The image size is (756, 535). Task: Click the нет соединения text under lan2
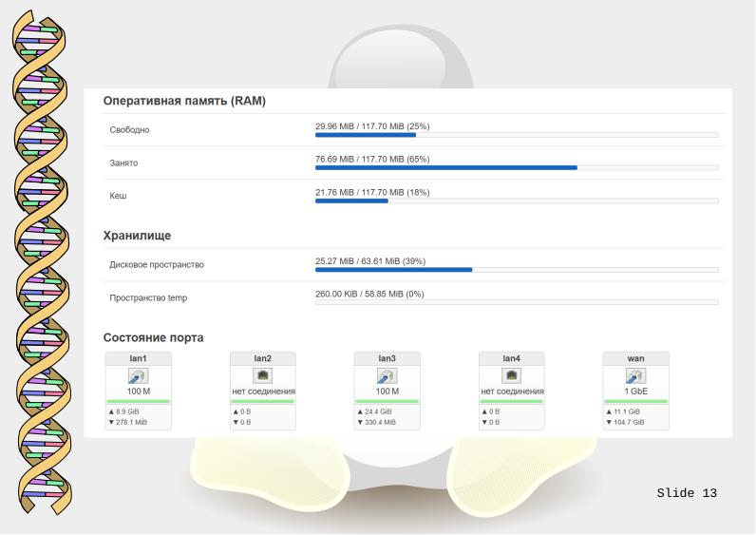pos(264,392)
